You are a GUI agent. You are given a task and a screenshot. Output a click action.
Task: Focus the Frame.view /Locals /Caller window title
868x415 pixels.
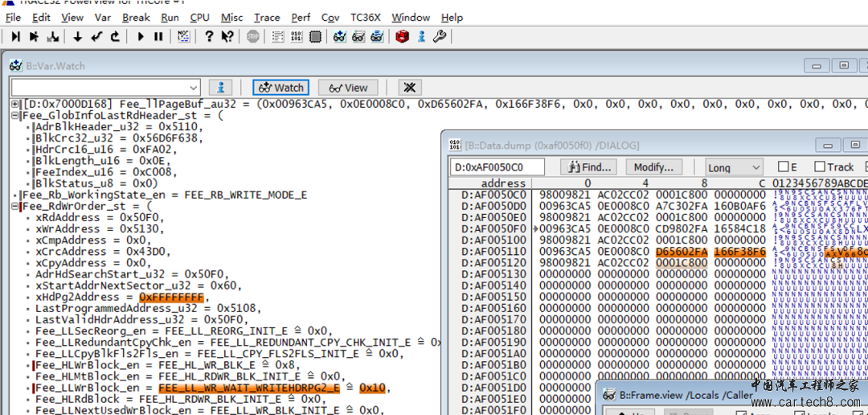pyautogui.click(x=686, y=395)
